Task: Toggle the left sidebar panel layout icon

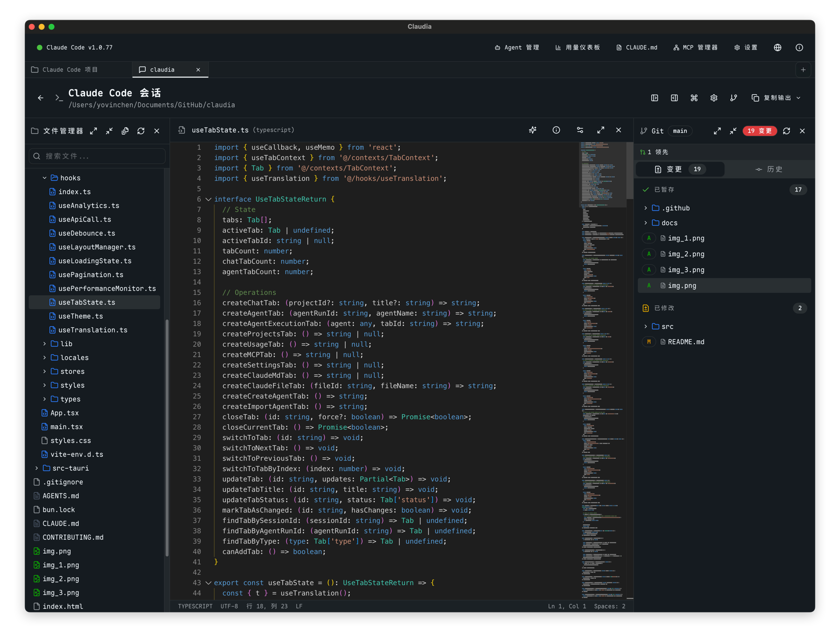Action: click(655, 98)
